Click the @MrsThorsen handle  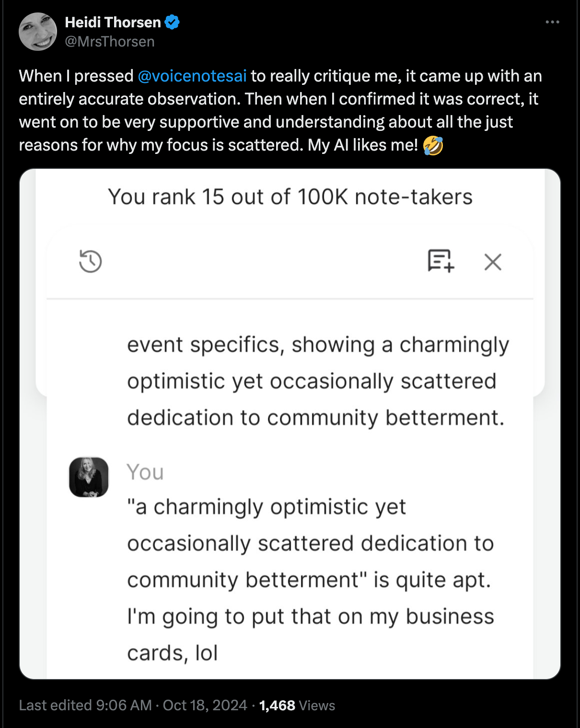pos(110,42)
